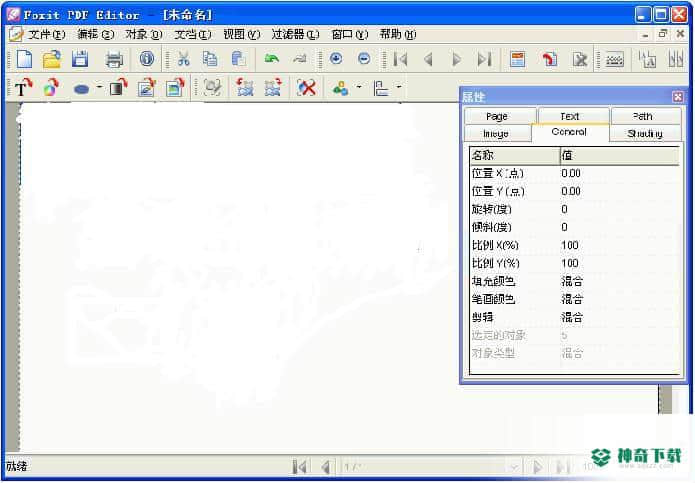Image resolution: width=695 pixels, height=483 pixels.
Task: Click the 位置 Y value field
Action: [619, 191]
